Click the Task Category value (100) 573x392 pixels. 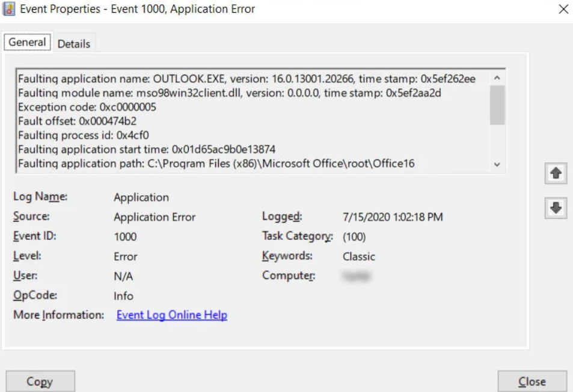click(354, 237)
